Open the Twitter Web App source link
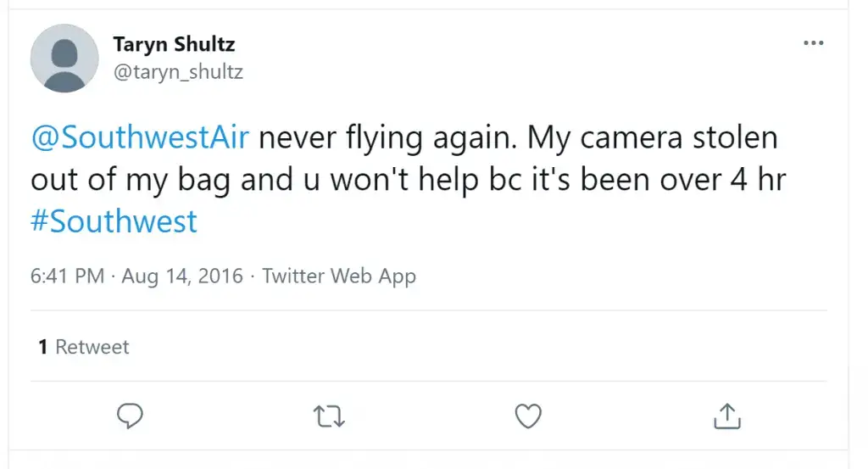Screen dimensions: 868x469 (339, 276)
